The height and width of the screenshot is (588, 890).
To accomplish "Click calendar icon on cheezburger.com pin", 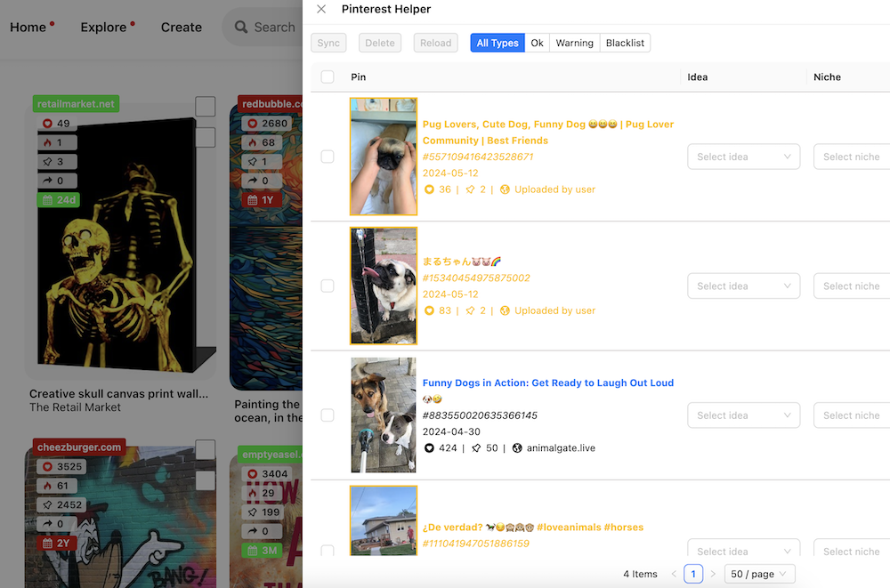I will [47, 543].
